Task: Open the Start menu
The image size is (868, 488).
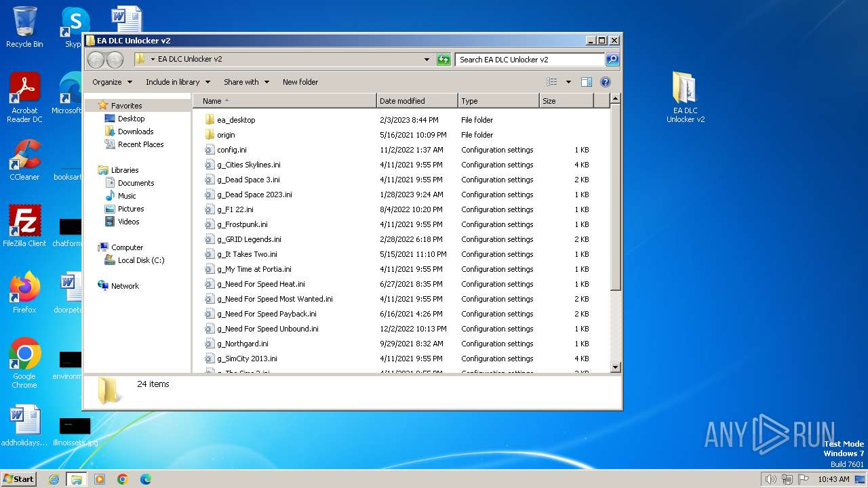Action: click(x=19, y=479)
